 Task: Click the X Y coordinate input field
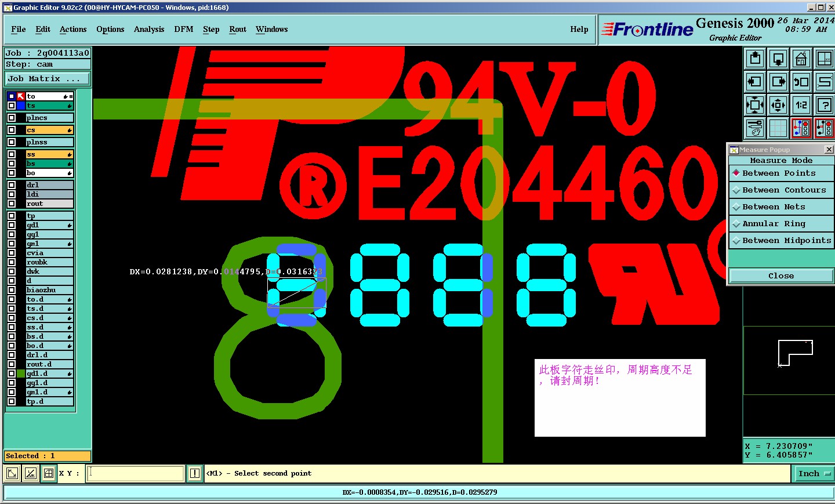pos(136,473)
